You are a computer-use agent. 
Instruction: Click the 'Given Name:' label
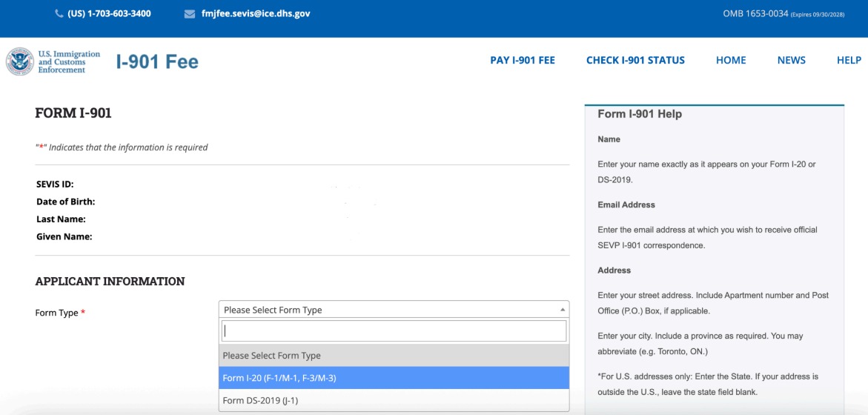click(64, 237)
